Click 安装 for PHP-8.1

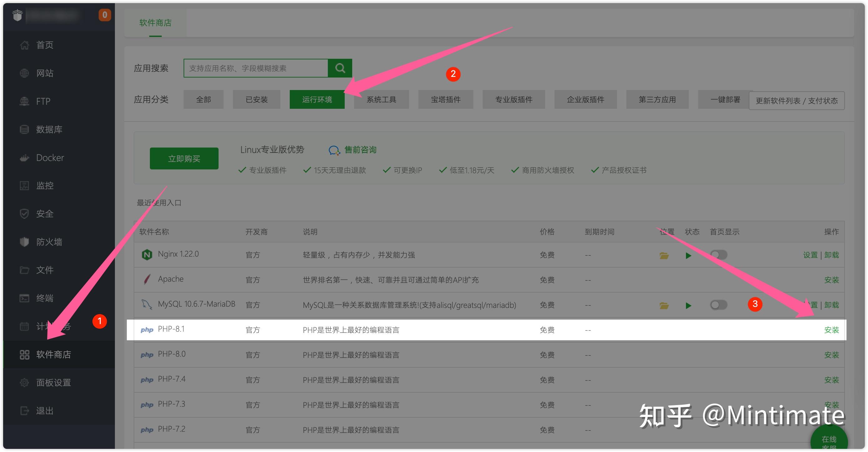coord(831,329)
